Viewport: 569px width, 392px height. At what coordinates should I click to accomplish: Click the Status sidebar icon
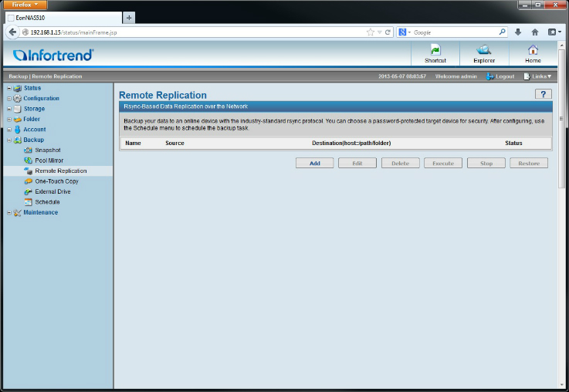[18, 88]
